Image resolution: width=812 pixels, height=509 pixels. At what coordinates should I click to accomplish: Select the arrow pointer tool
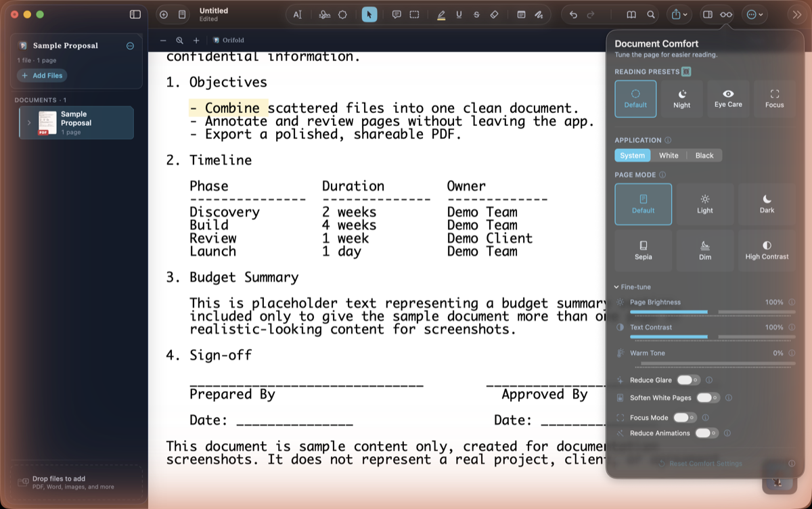coord(369,14)
